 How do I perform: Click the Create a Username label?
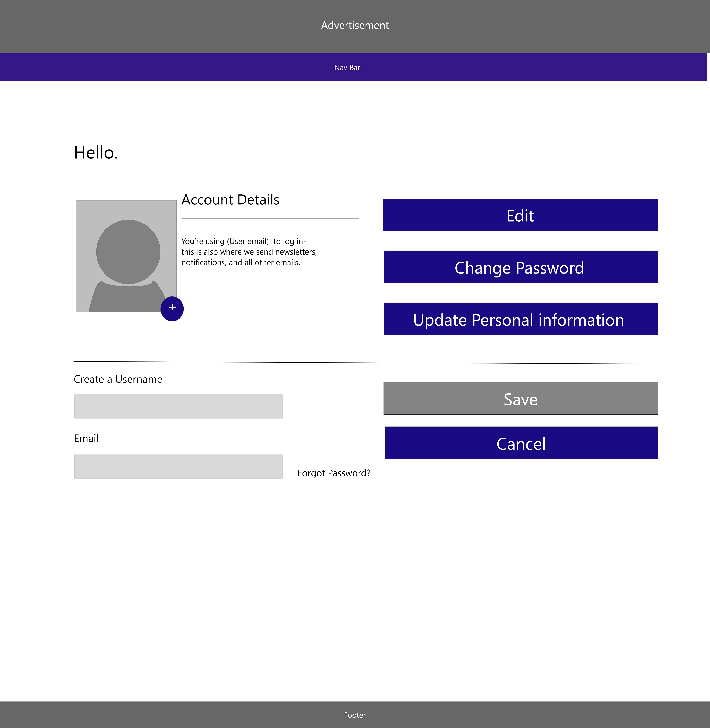pyautogui.click(x=118, y=379)
